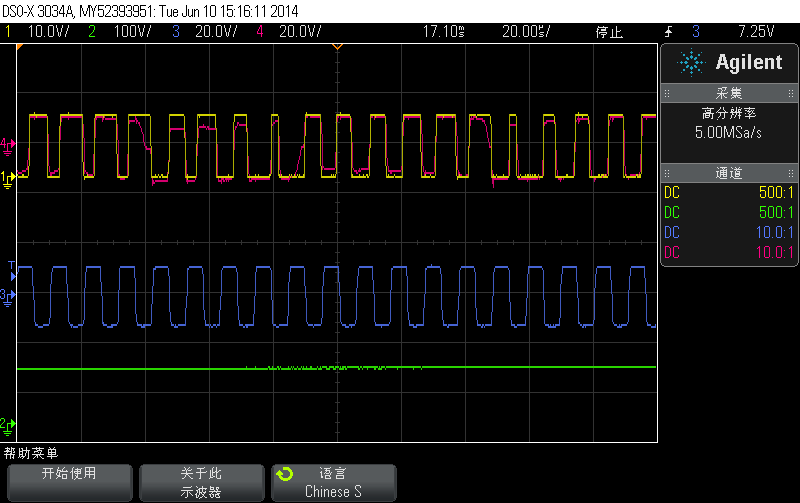
Task: Cycle the 语言 Chinese S softkey
Action: coord(334,483)
